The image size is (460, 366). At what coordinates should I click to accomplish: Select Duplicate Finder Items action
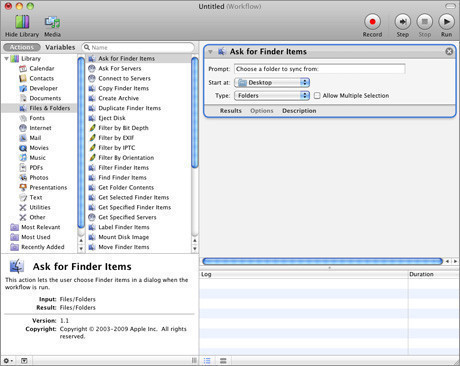pyautogui.click(x=139, y=108)
